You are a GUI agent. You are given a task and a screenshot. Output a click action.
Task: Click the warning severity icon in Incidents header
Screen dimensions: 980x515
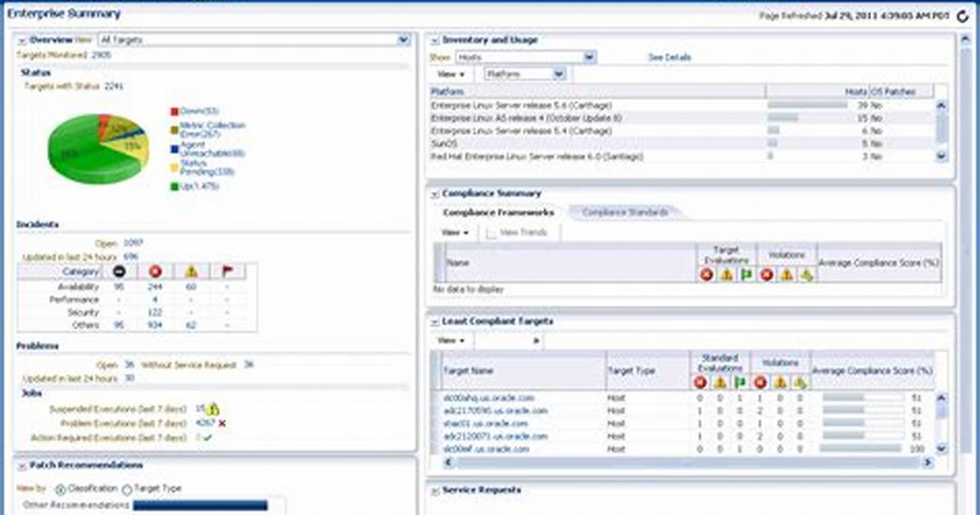click(x=191, y=271)
